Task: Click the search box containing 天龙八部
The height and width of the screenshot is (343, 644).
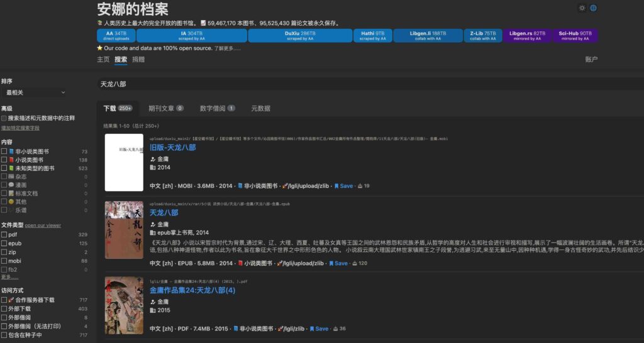Action: point(365,84)
